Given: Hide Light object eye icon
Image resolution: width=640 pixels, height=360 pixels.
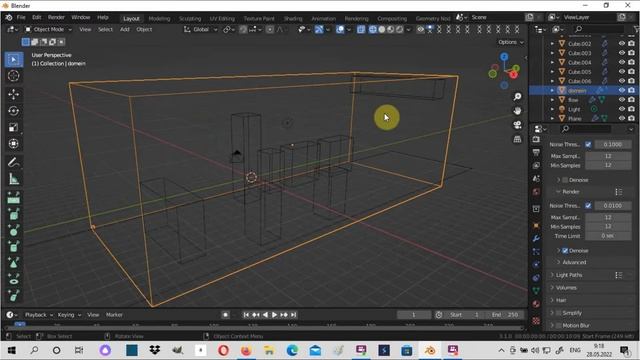Looking at the screenshot, I should coord(622,109).
